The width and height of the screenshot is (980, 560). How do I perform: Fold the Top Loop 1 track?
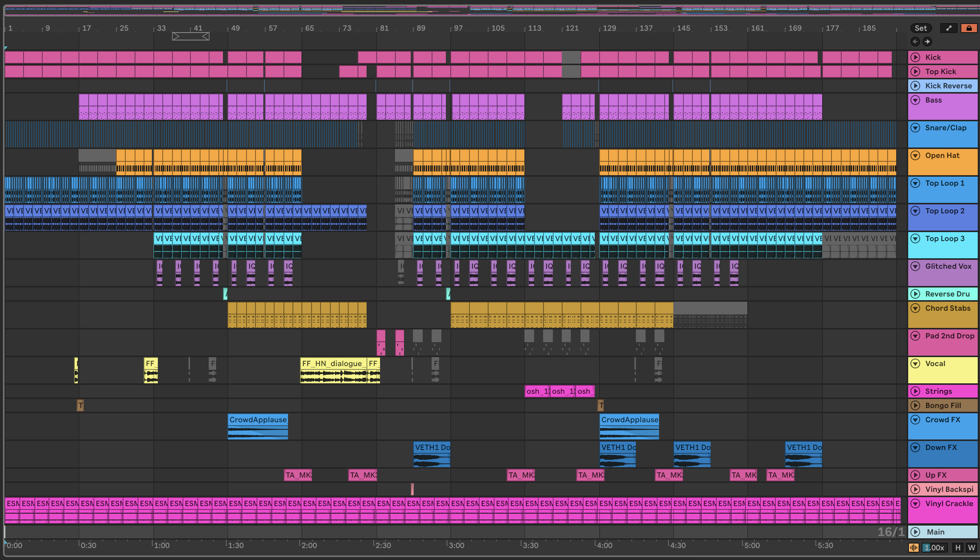click(915, 183)
